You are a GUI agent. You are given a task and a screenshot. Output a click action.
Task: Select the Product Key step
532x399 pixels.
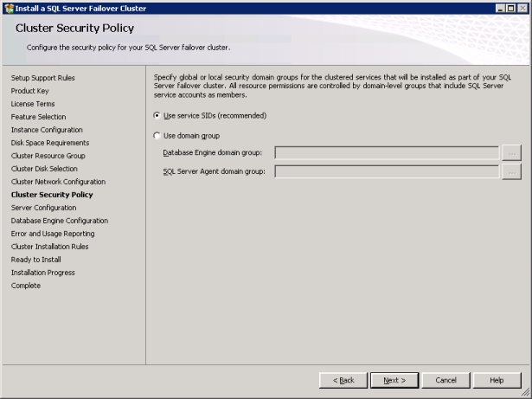pos(30,91)
